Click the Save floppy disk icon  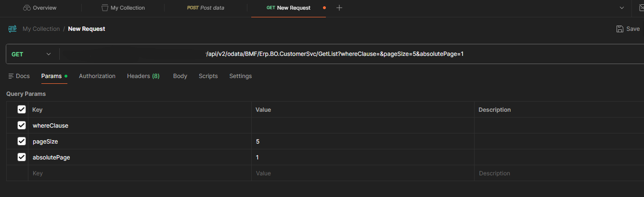[x=620, y=29]
